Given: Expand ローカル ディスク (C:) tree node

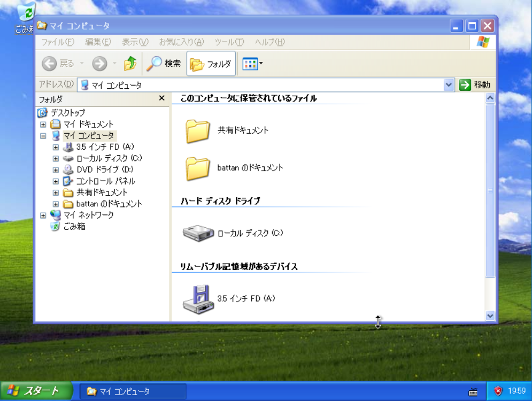Looking at the screenshot, I should pyautogui.click(x=56, y=158).
